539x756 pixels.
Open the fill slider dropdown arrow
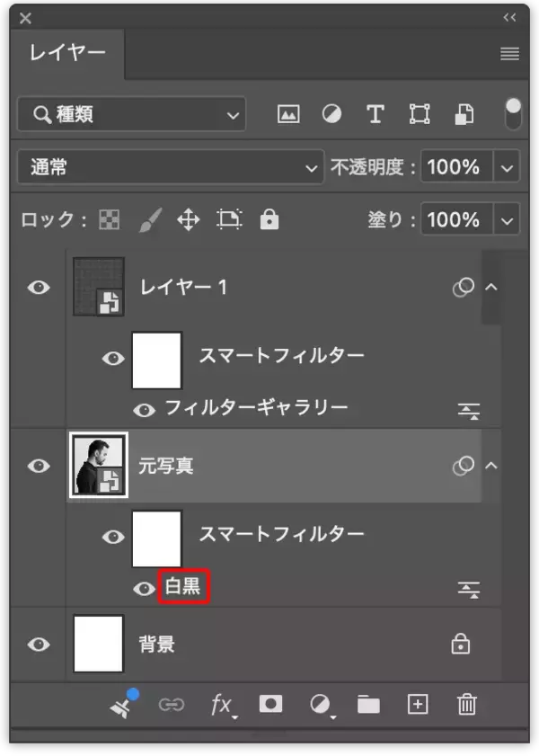pyautogui.click(x=507, y=220)
